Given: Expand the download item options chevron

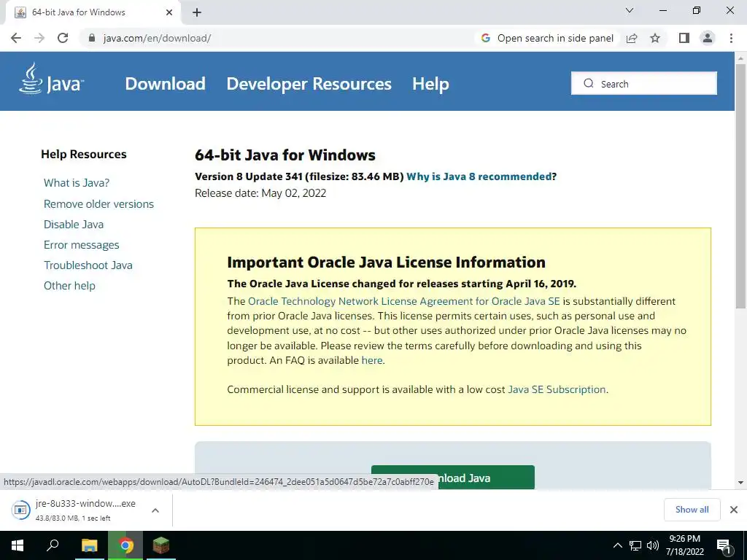Looking at the screenshot, I should tap(155, 510).
